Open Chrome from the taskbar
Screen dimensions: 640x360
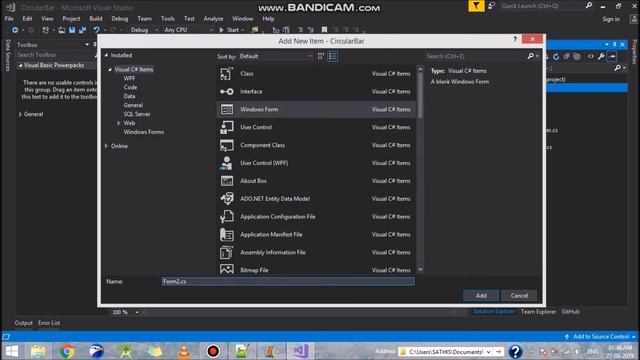(x=67, y=351)
